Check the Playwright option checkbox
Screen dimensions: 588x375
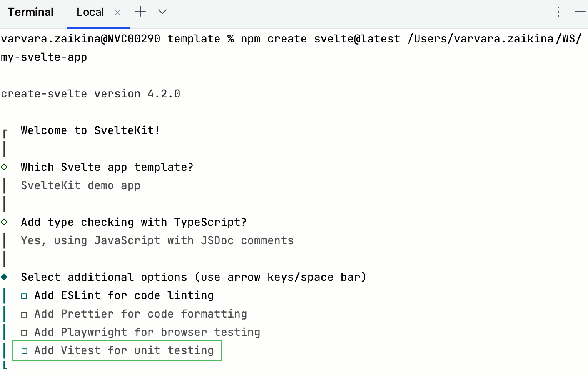pyautogui.click(x=24, y=333)
